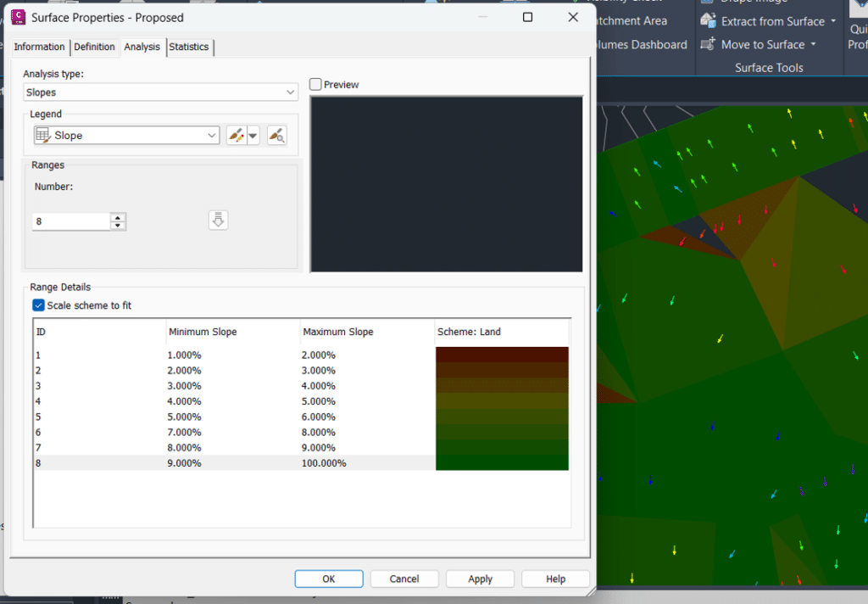Click the Volumes Dashboard ribbon command

click(643, 44)
